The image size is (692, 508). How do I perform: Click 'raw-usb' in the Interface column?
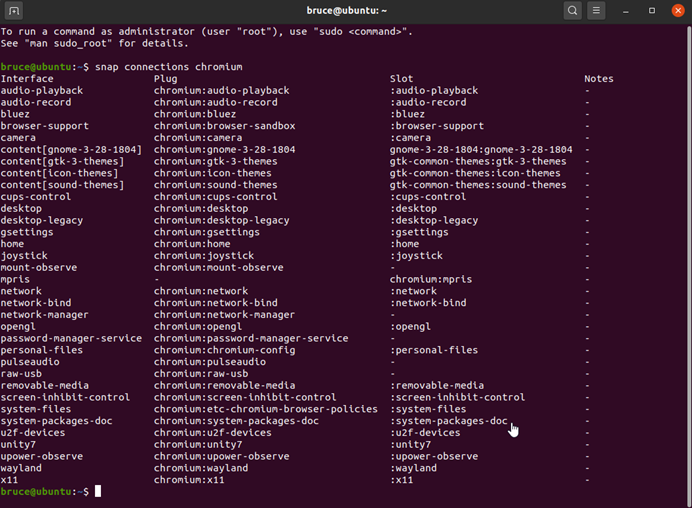[x=21, y=374]
